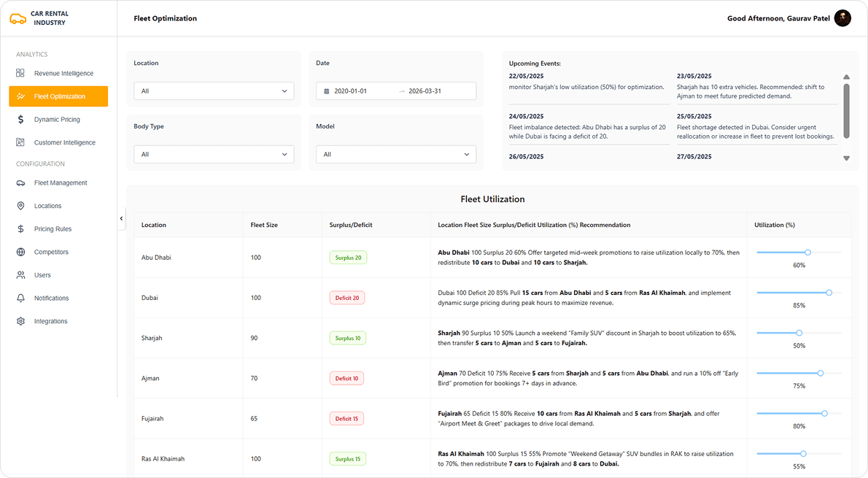The width and height of the screenshot is (868, 478).
Task: Collapse the sidebar with the arrow handle
Action: tap(121, 218)
